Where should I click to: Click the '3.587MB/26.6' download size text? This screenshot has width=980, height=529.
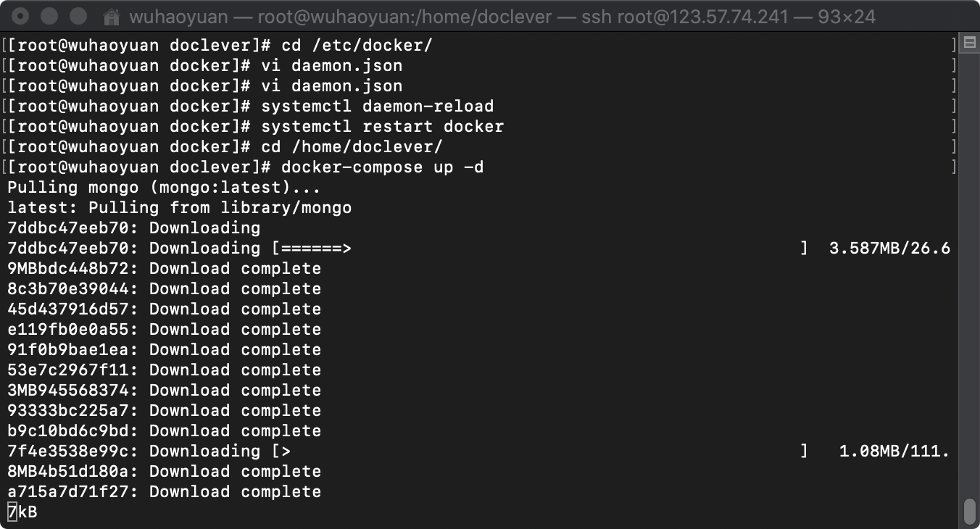pos(889,249)
